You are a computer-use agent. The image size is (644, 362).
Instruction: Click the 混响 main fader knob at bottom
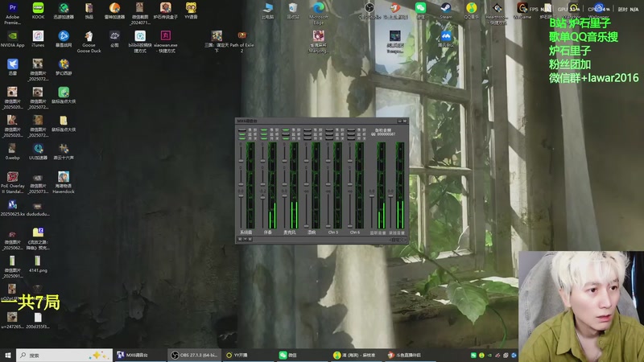tap(307, 226)
